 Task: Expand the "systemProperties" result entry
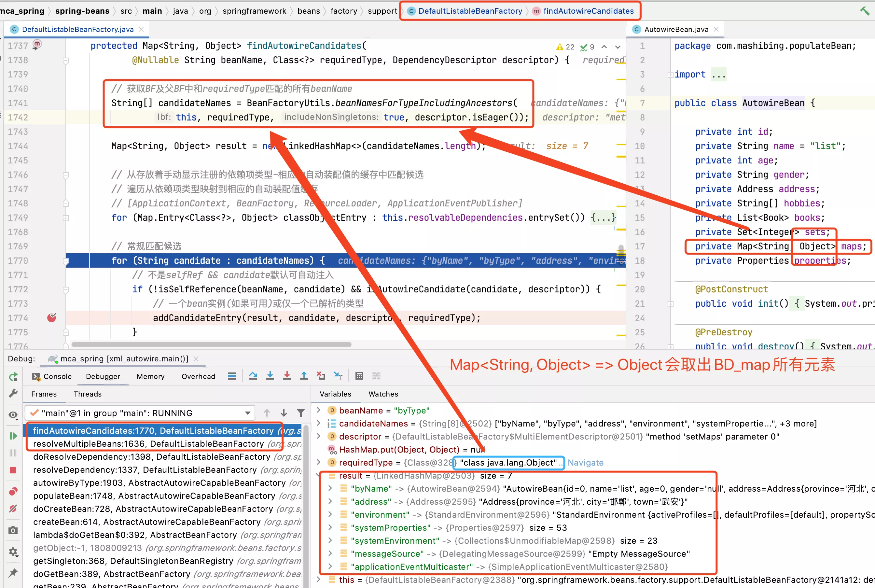pos(330,528)
